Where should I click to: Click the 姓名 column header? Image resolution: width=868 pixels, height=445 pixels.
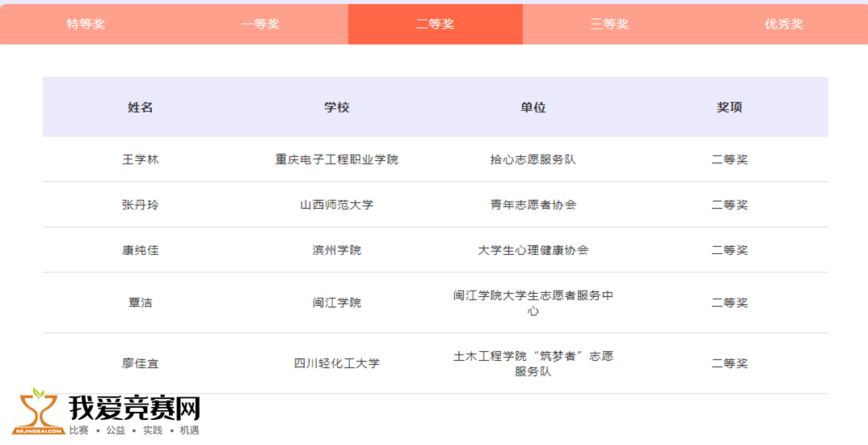click(141, 108)
